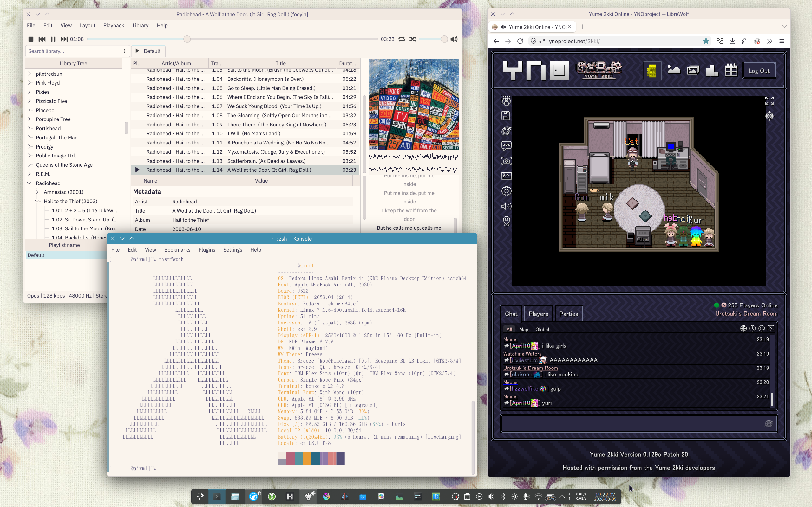
Task: Toggle shuffle mode in fooyin
Action: pos(413,39)
